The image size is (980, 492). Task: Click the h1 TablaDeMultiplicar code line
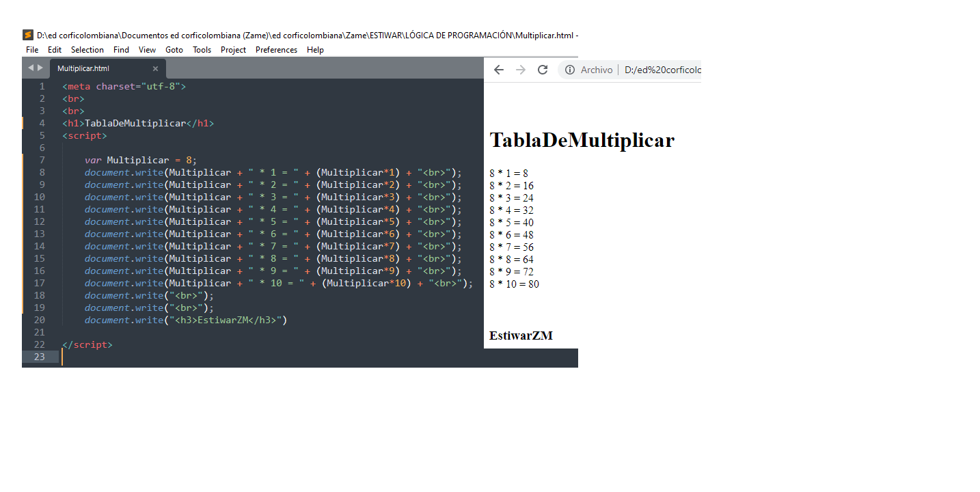[138, 123]
